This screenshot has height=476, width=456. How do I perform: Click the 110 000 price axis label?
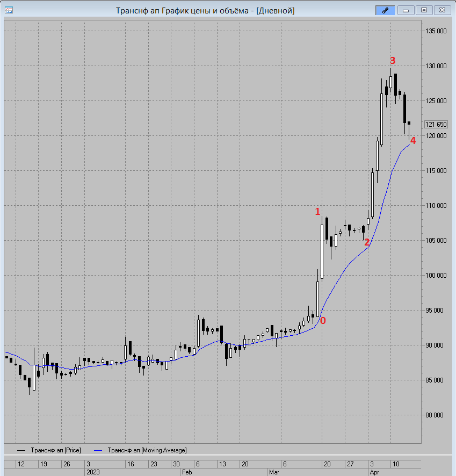(436, 206)
